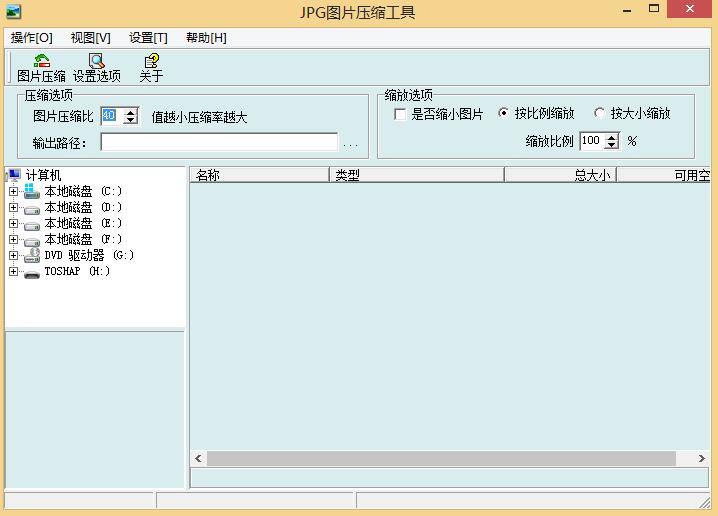Select the 本地磁盘 (F:) tree label
This screenshot has width=718, height=516.
point(83,239)
